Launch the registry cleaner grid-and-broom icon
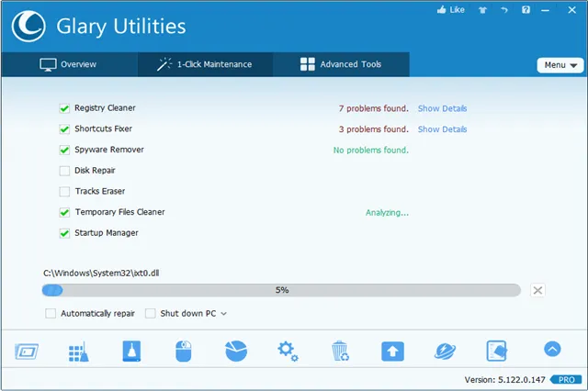 pyautogui.click(x=79, y=352)
